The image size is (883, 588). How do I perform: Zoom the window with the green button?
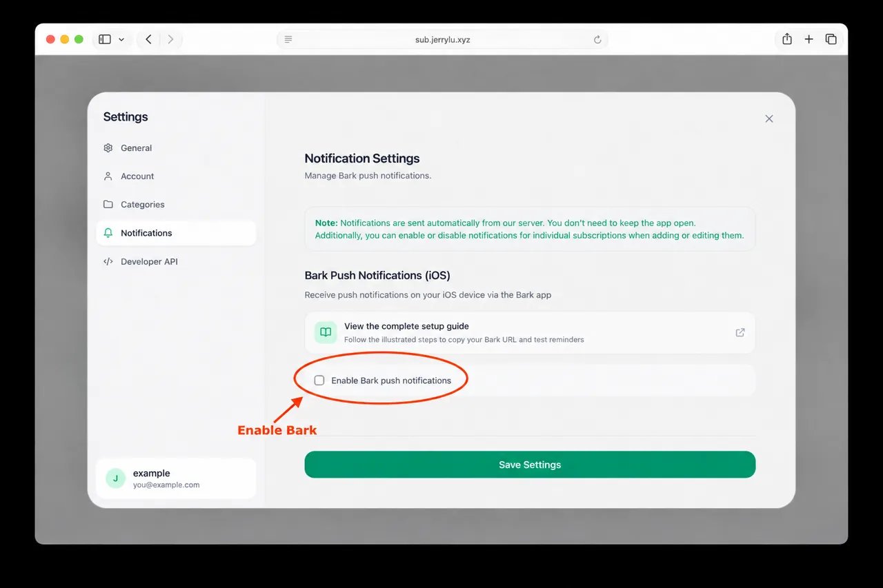(79, 39)
